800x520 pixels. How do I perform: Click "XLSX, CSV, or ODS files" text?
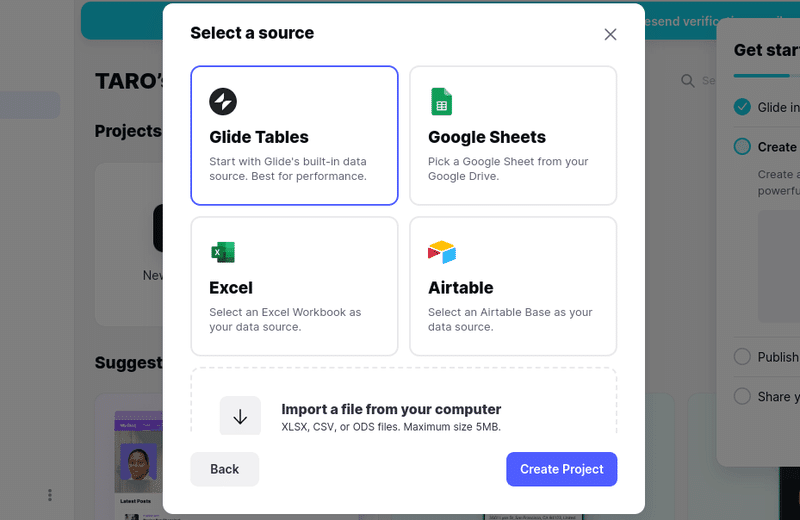pyautogui.click(x=391, y=427)
